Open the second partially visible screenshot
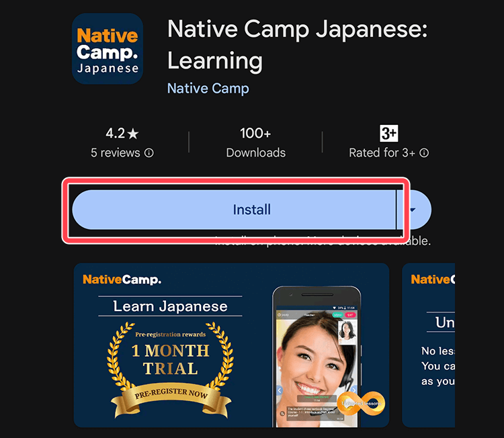Image resolution: width=504 pixels, height=438 pixels. point(429,345)
